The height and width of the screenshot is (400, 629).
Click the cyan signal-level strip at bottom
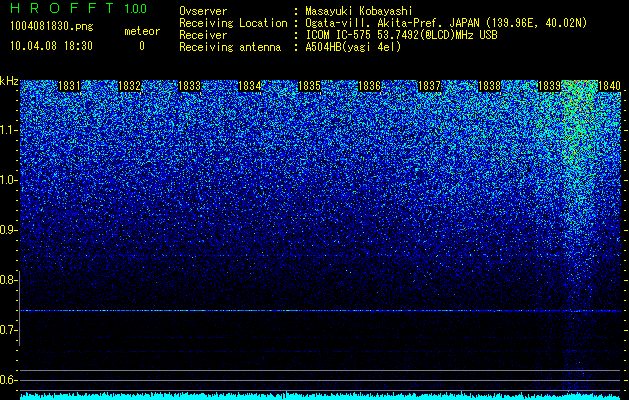click(321, 396)
